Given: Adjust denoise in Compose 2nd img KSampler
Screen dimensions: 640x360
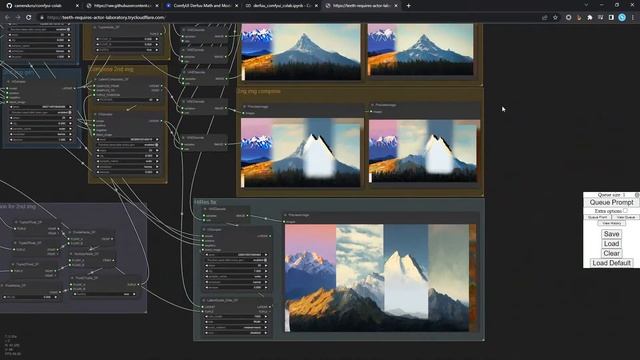Looking at the screenshot, I should pyautogui.click(x=127, y=172).
